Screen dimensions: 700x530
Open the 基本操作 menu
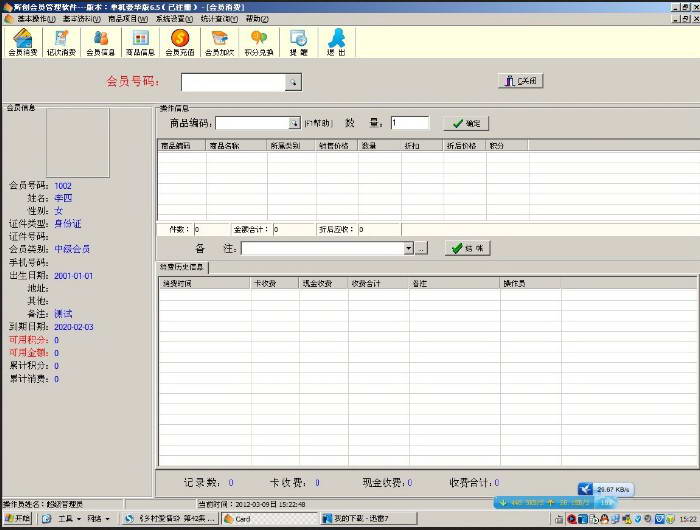pyautogui.click(x=36, y=19)
